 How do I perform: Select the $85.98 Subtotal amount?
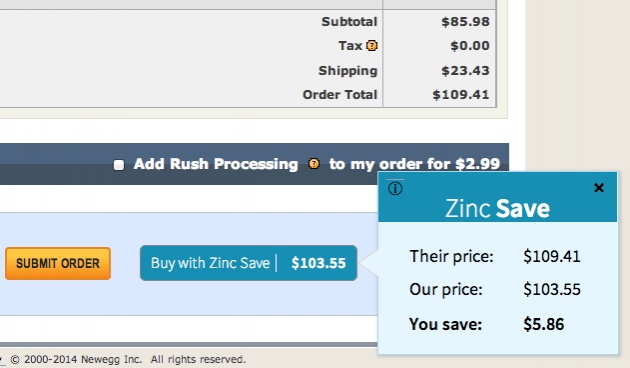pos(465,22)
